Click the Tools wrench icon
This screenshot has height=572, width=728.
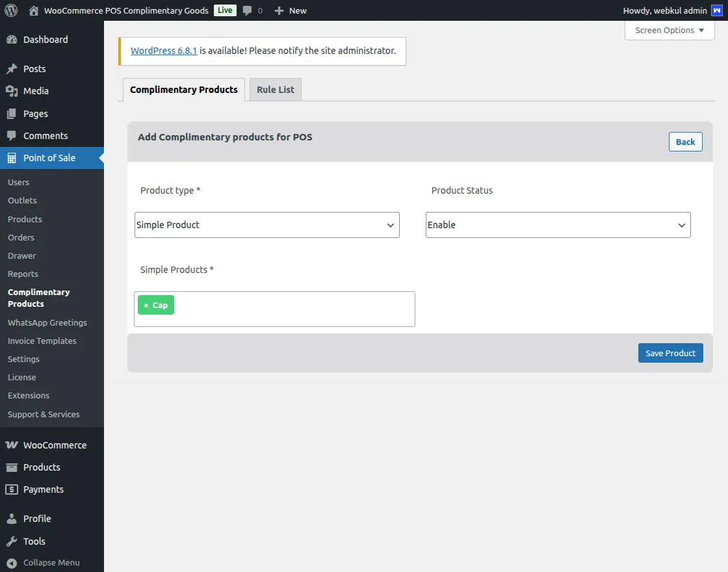click(x=12, y=541)
